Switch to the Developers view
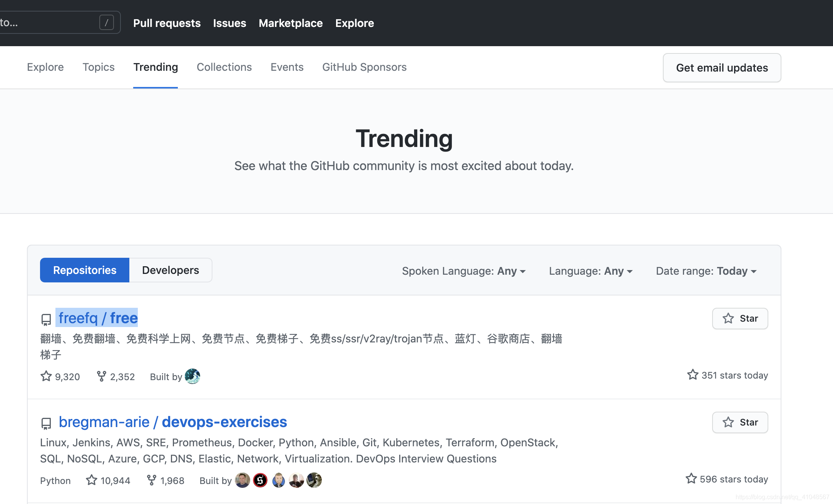The height and width of the screenshot is (504, 833). [x=171, y=270]
